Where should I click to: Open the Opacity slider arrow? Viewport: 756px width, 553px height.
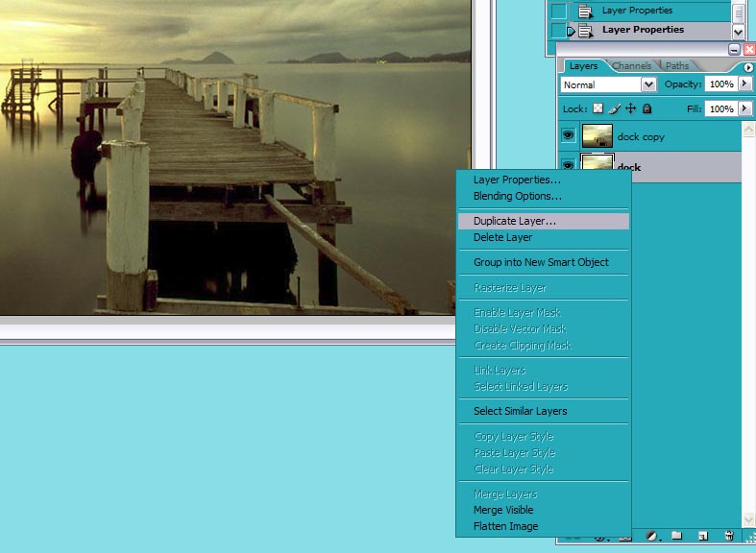[x=744, y=84]
